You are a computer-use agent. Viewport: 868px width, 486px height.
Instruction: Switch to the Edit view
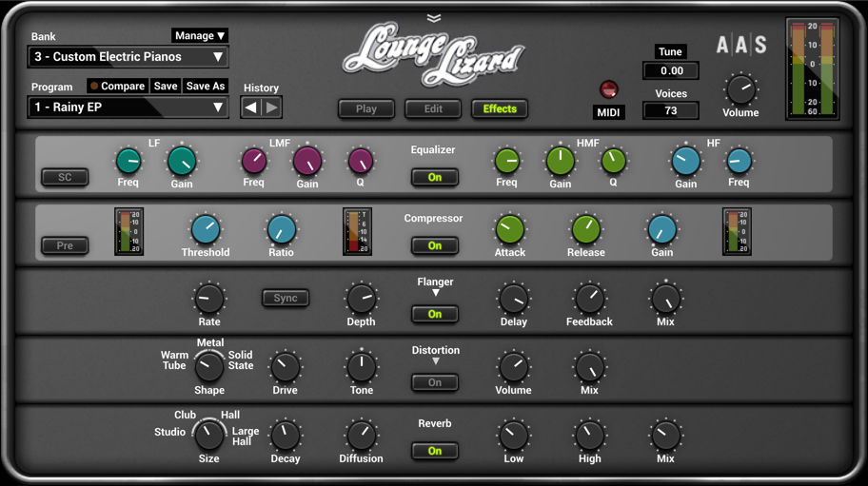[x=433, y=109]
